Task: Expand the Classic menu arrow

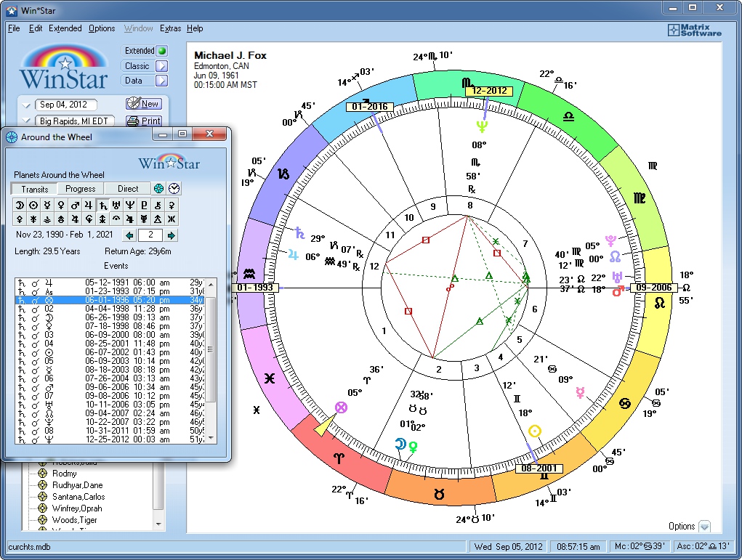Action: [161, 66]
